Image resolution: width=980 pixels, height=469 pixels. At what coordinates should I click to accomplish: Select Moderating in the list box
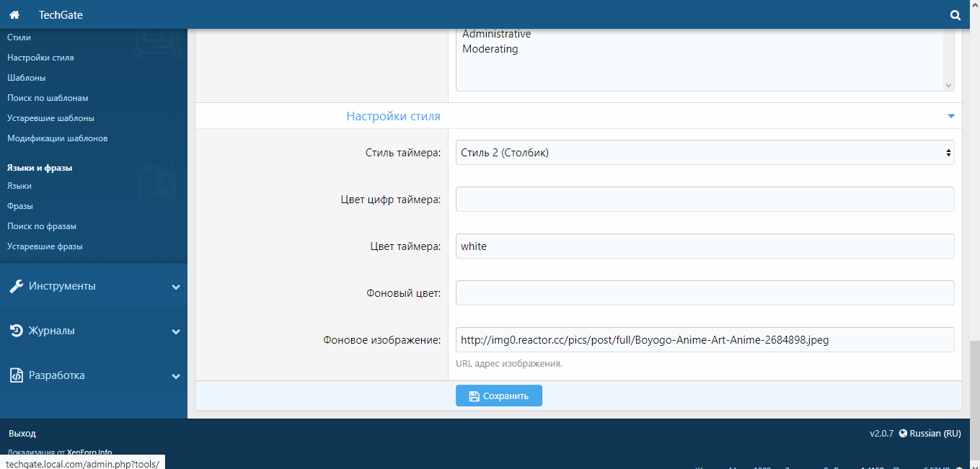pos(490,49)
